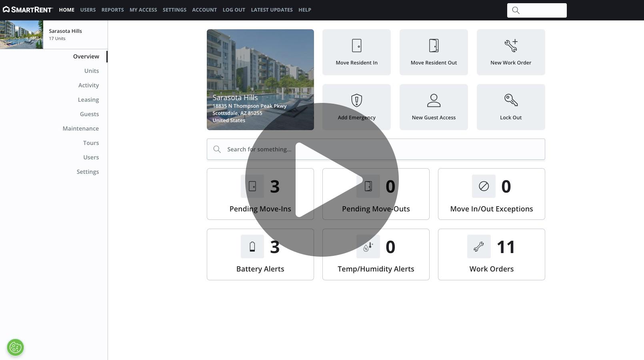Go to Units in the sidebar

coord(91,71)
